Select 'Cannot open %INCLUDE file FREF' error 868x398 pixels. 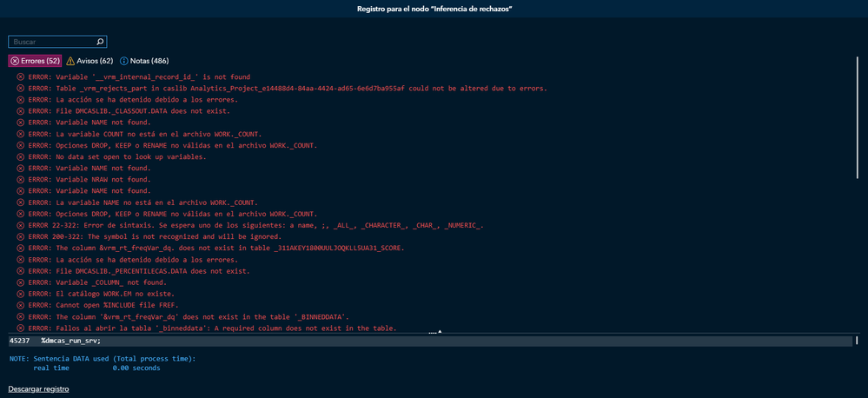pos(103,305)
